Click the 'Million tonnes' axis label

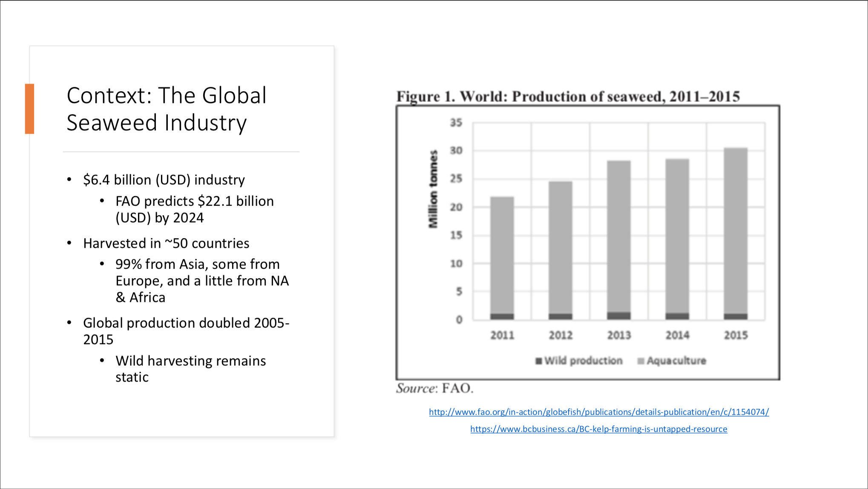click(433, 189)
